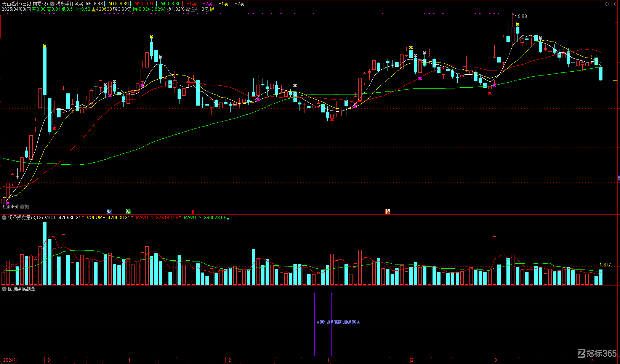Click the magenta X marker at the 5.96 chart low
Image resolution: width=620 pixels, height=364 pixels.
[x=8, y=203]
